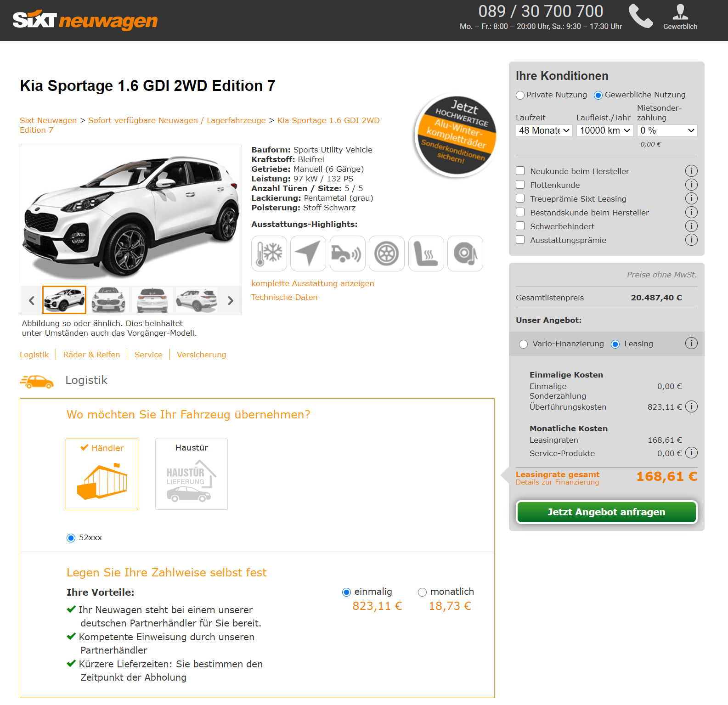Show info for Service-Produkte
This screenshot has height=705, width=728.
(691, 453)
